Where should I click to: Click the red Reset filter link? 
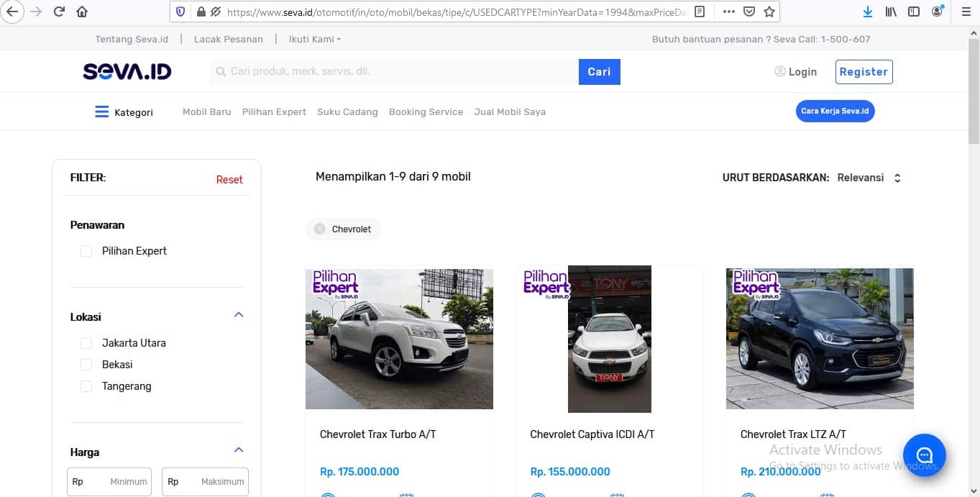tap(229, 180)
